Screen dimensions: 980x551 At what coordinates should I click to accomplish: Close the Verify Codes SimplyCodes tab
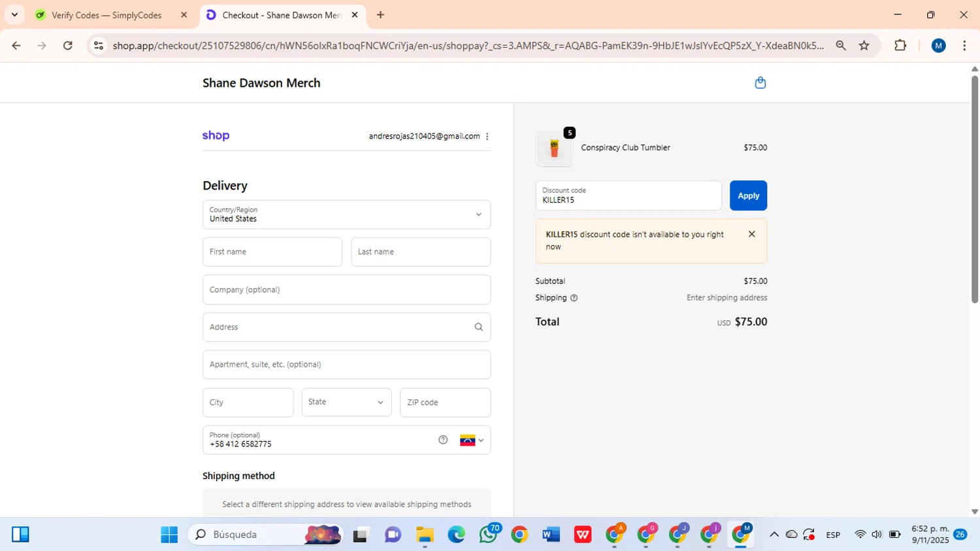184,14
